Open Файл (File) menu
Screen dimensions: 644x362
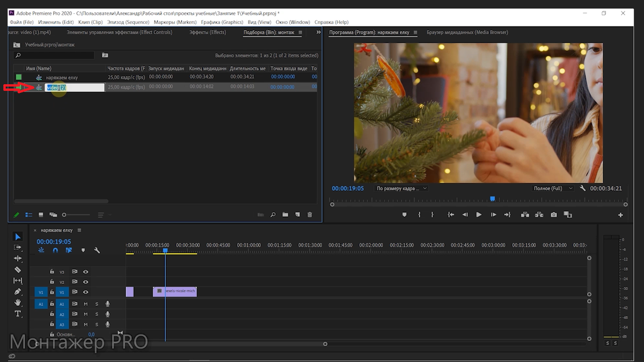click(21, 22)
